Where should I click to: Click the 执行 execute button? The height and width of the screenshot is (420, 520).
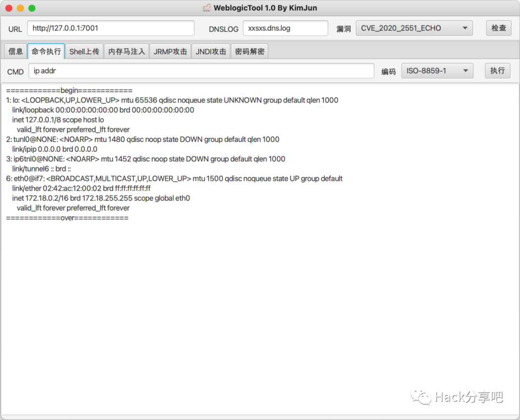[497, 71]
